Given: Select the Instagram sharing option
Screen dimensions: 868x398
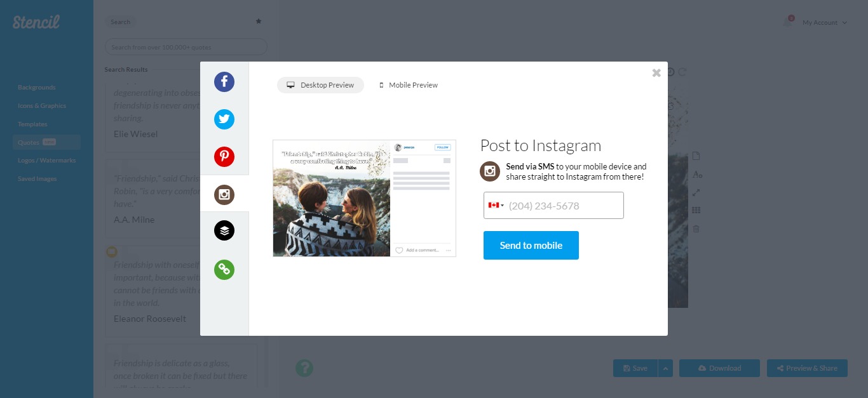Looking at the screenshot, I should click(x=224, y=194).
